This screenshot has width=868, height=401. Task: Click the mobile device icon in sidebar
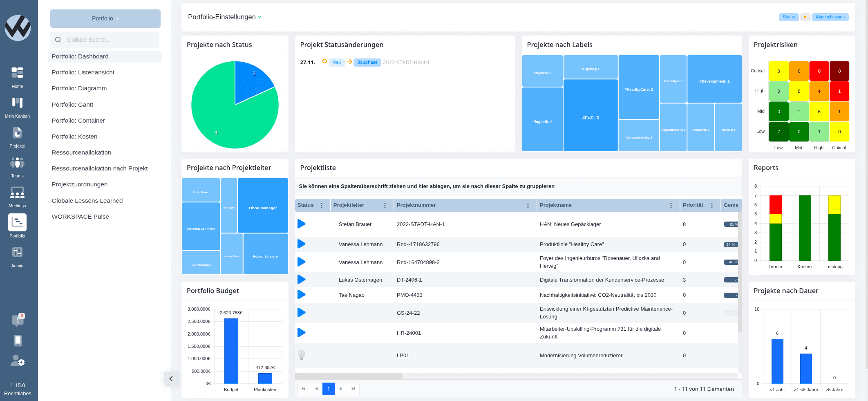[x=18, y=341]
